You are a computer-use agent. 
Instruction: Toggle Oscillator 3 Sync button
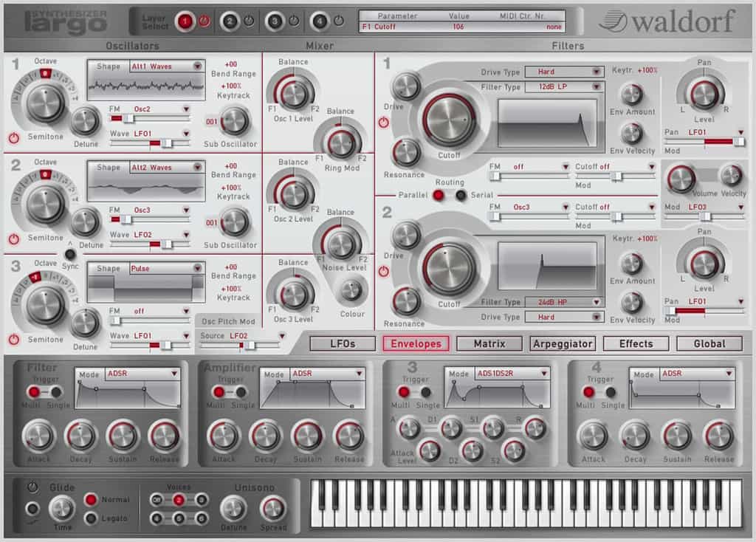pos(70,254)
